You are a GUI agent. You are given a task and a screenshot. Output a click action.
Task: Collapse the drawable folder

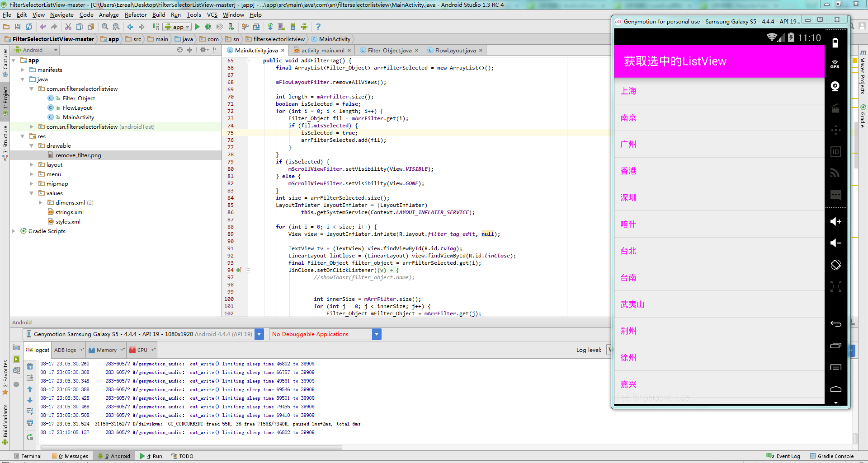coord(32,145)
